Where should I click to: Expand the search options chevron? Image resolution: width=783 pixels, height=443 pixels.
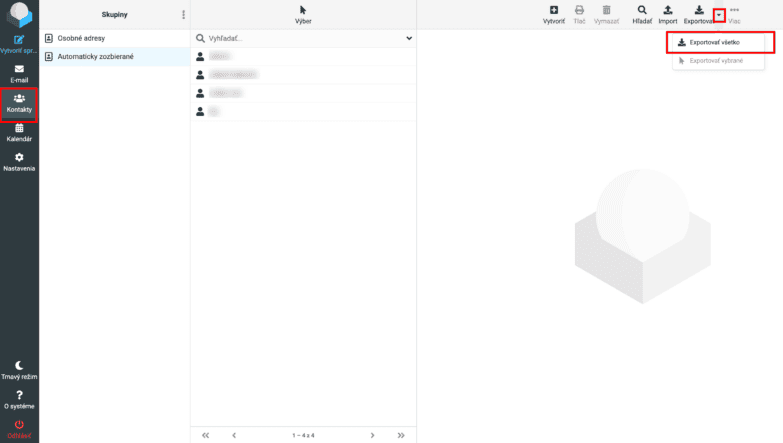pos(409,38)
